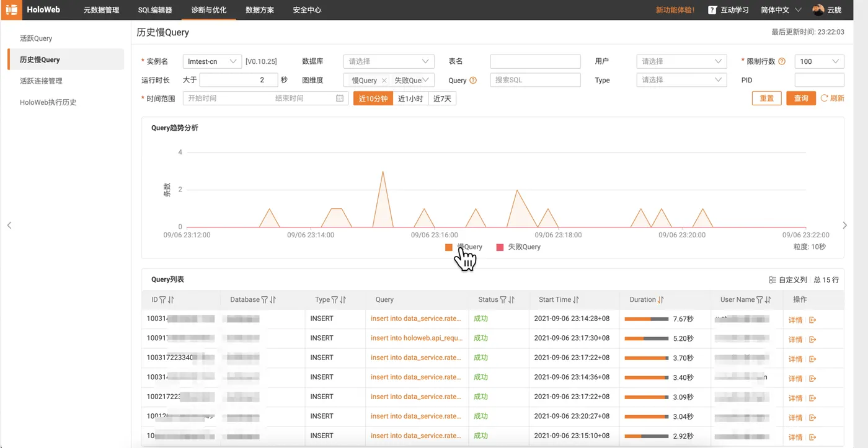
Task: Open the 限制行数 100 dropdown
Action: click(819, 61)
